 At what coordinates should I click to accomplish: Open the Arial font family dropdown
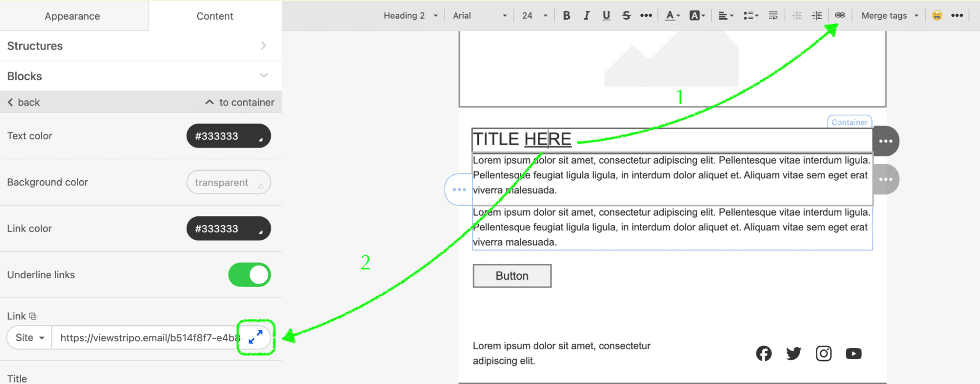(479, 16)
